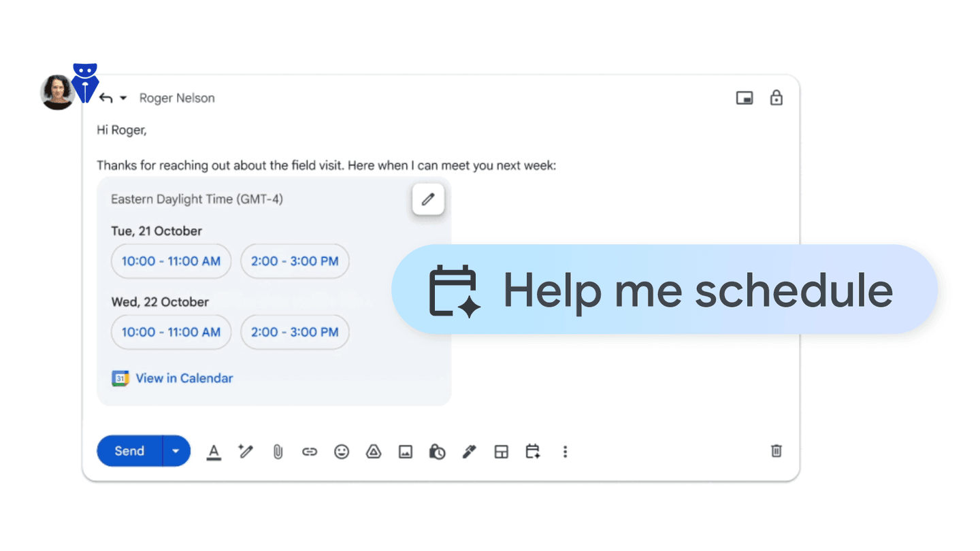The height and width of the screenshot is (551, 980).
Task: Attach a file with the paperclip icon
Action: coord(278,451)
